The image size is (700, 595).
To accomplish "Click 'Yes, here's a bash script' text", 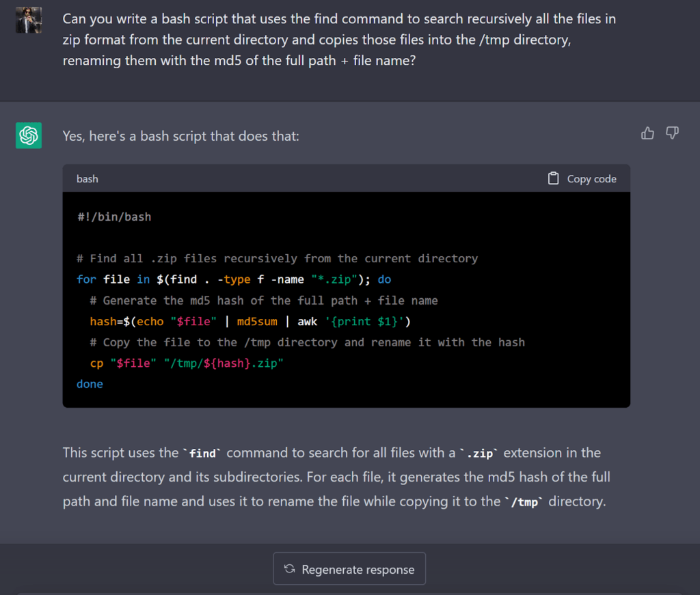I will tap(180, 136).
